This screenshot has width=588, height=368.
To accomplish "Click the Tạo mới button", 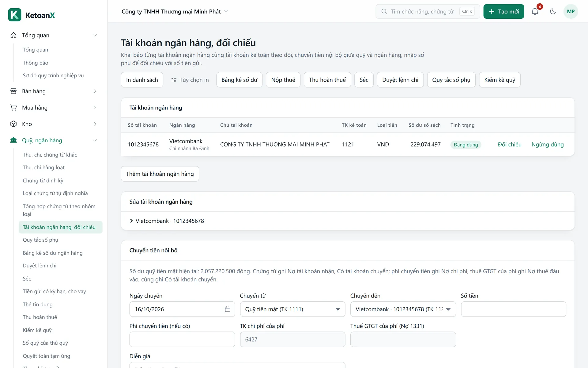I will [x=503, y=12].
